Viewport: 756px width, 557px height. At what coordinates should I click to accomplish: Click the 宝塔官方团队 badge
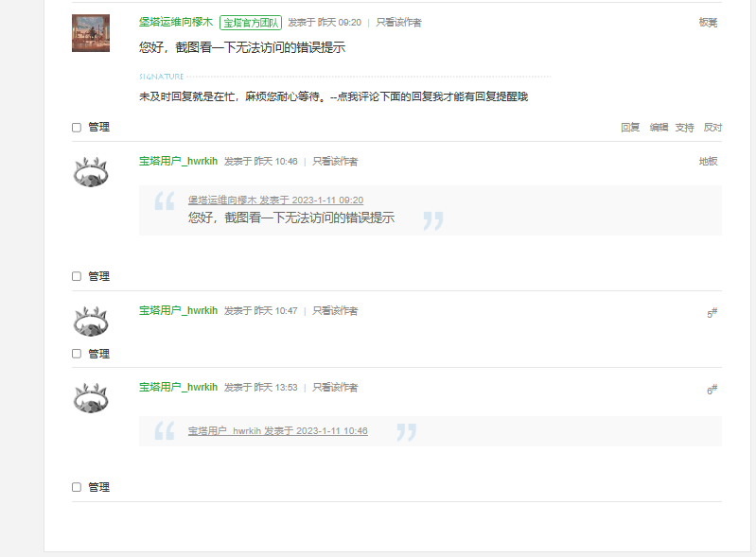[251, 23]
